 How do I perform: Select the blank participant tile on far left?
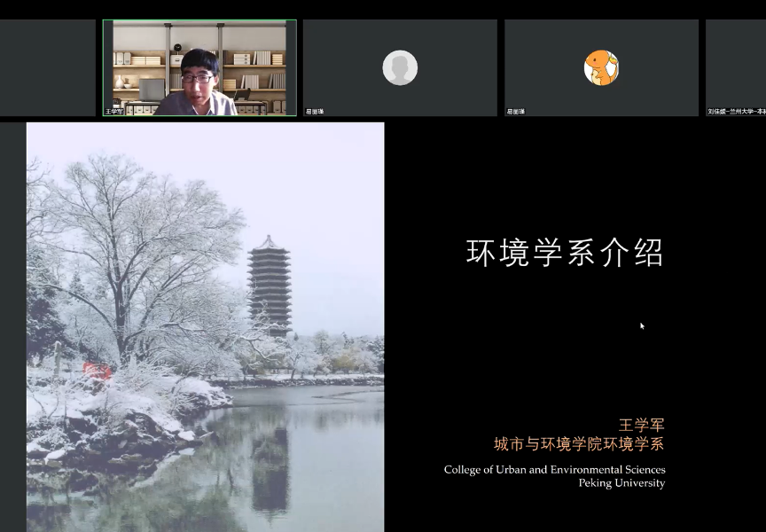coord(47,67)
